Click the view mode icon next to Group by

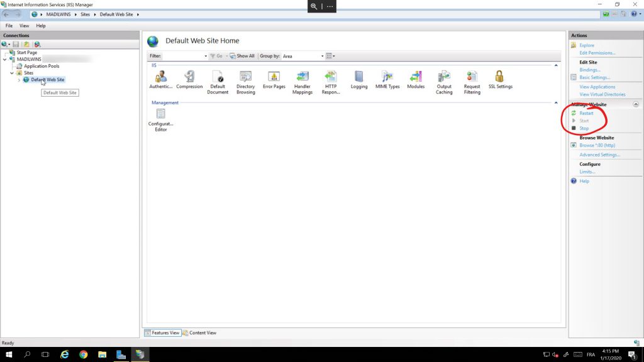tap(330, 56)
